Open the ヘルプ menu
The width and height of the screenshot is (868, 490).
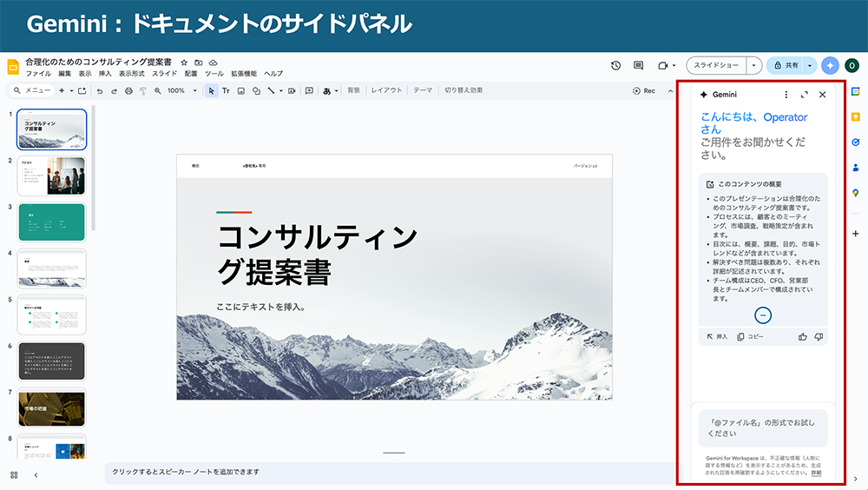[273, 74]
